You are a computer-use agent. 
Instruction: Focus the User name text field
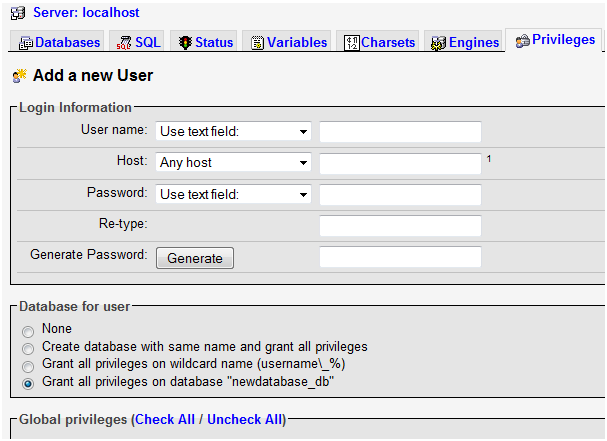[400, 132]
